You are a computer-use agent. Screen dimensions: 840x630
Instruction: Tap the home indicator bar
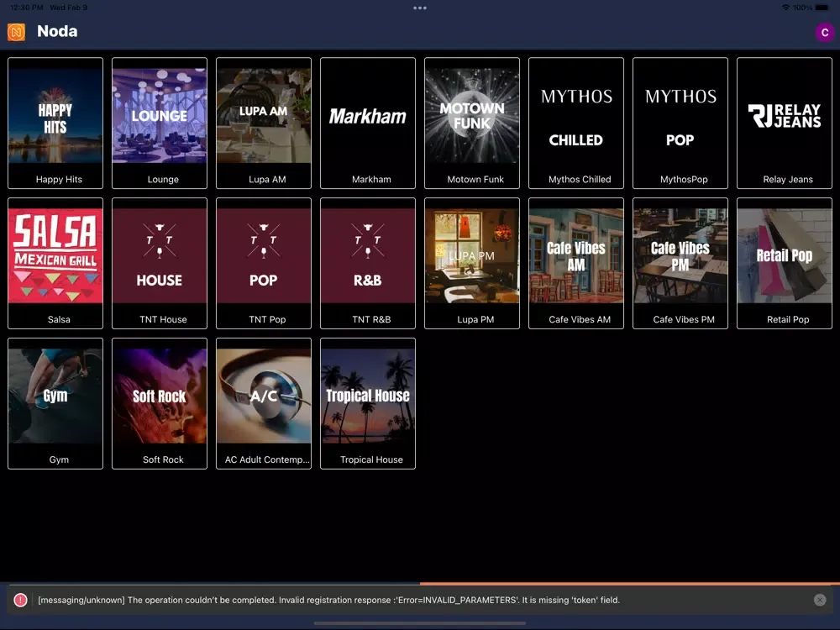[x=419, y=623]
